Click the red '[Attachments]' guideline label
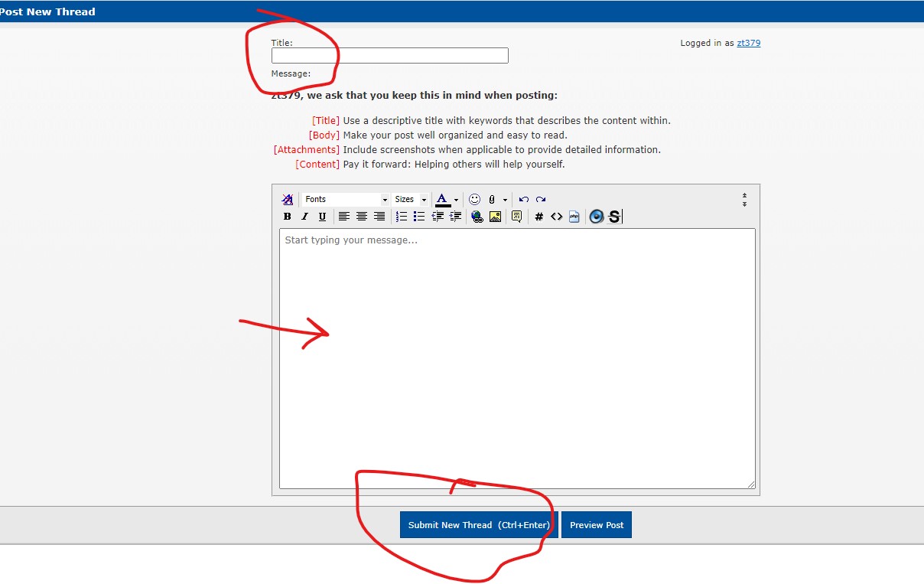 pyautogui.click(x=307, y=149)
